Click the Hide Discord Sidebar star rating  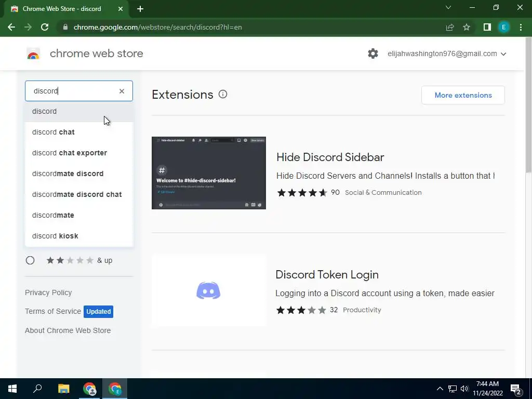(x=302, y=193)
